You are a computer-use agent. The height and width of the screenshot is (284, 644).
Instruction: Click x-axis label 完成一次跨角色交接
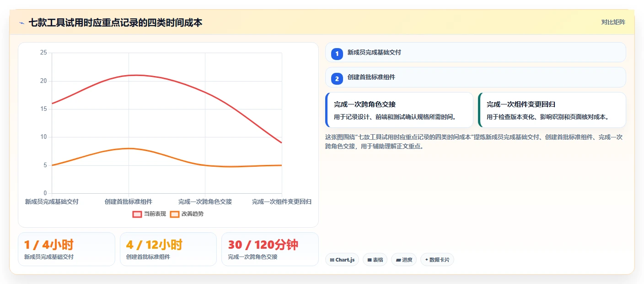[205, 202]
